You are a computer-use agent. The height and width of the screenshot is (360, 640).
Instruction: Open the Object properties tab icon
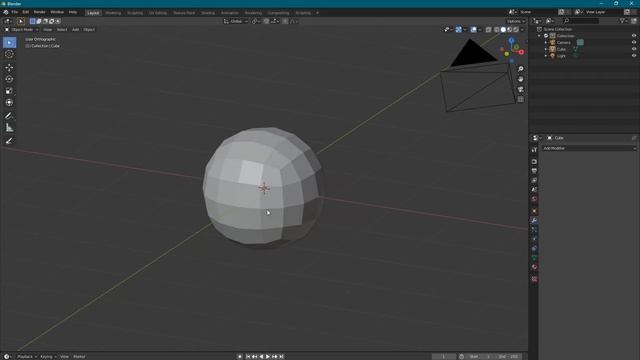(x=534, y=211)
